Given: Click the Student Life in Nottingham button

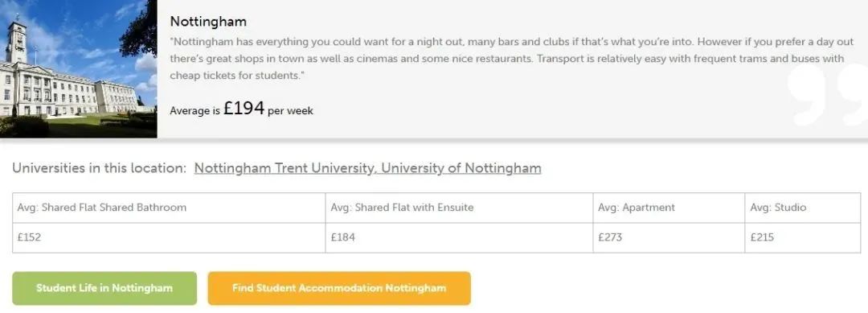Looking at the screenshot, I should click(104, 288).
